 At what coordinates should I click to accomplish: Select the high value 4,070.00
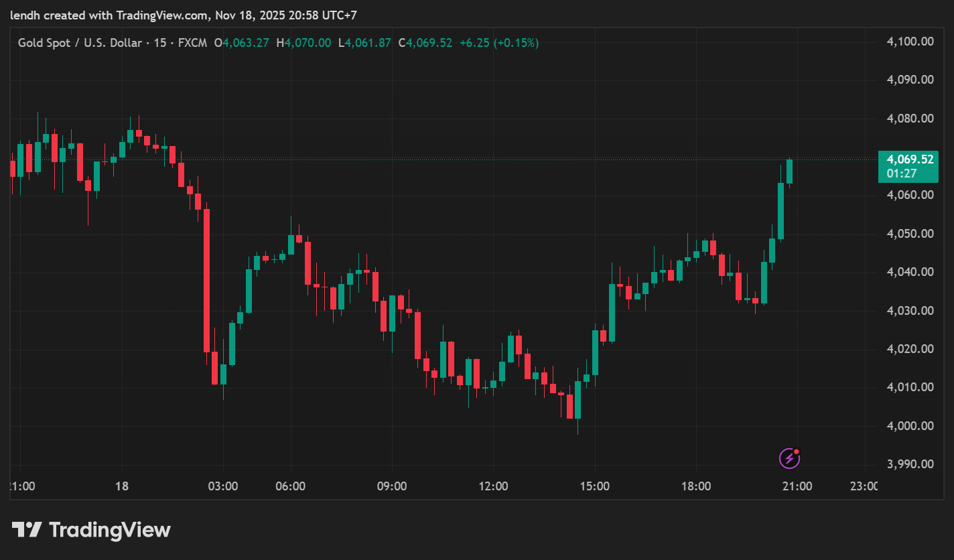tap(308, 43)
